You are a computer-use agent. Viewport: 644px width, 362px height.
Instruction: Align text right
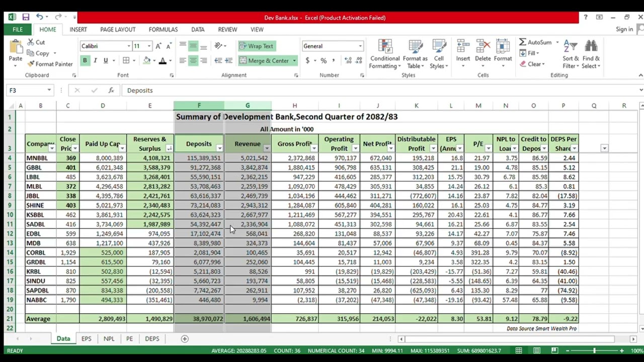203,61
